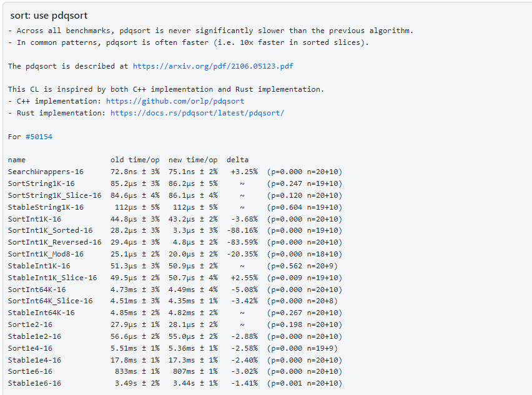This screenshot has width=532, height=395.
Task: Open the docs.rs pdqsort Rust link
Action: coord(197,113)
